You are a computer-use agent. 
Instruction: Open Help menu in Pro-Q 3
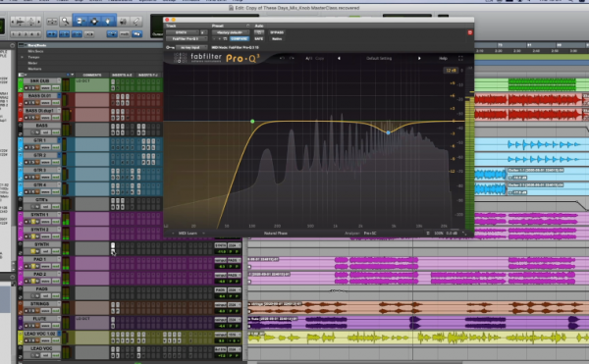[x=443, y=58]
